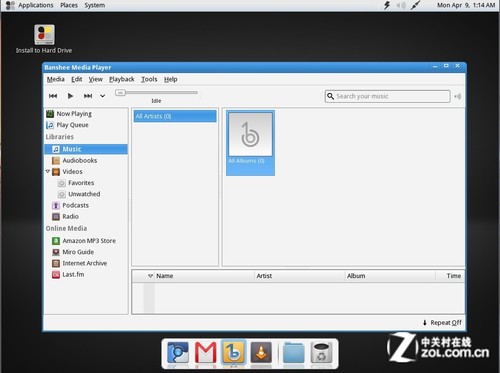Click the magnifier icon in search box

[330, 96]
